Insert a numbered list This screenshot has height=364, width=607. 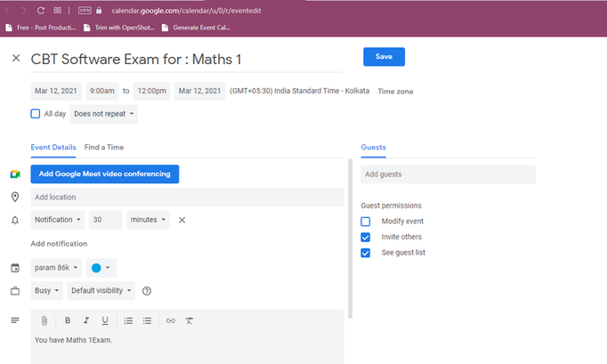click(128, 320)
